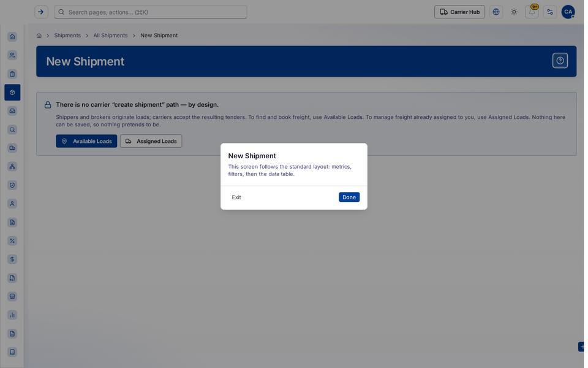Toggle the light theme sun icon
The height and width of the screenshot is (368, 588).
click(514, 12)
